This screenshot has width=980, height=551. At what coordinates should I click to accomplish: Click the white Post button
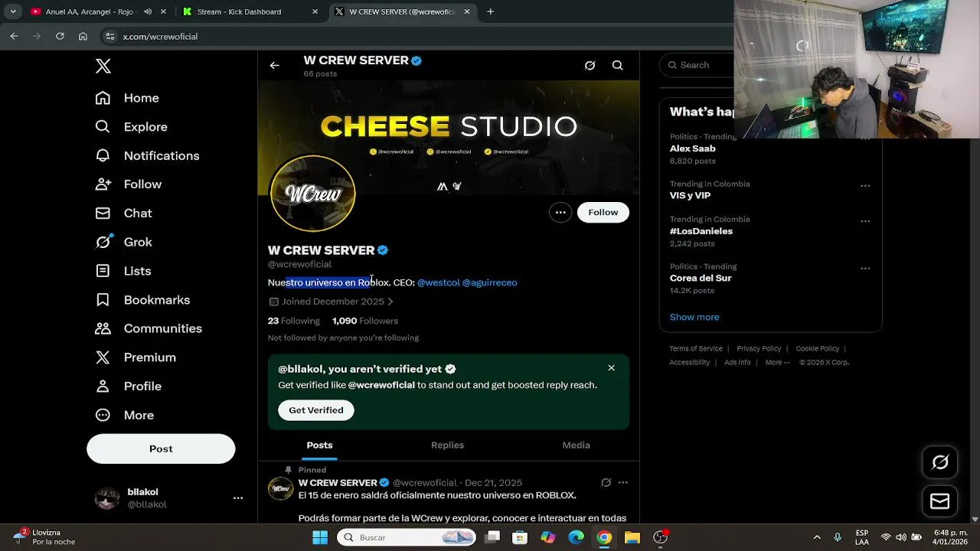tap(161, 448)
